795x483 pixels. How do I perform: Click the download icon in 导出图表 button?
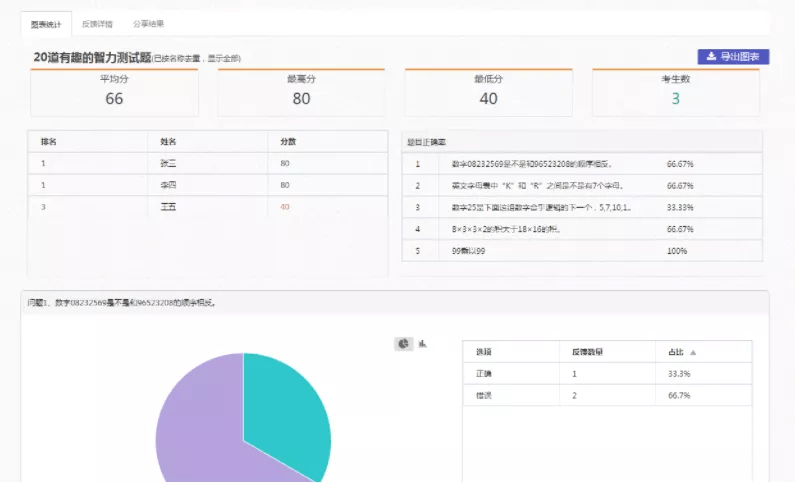[711, 57]
